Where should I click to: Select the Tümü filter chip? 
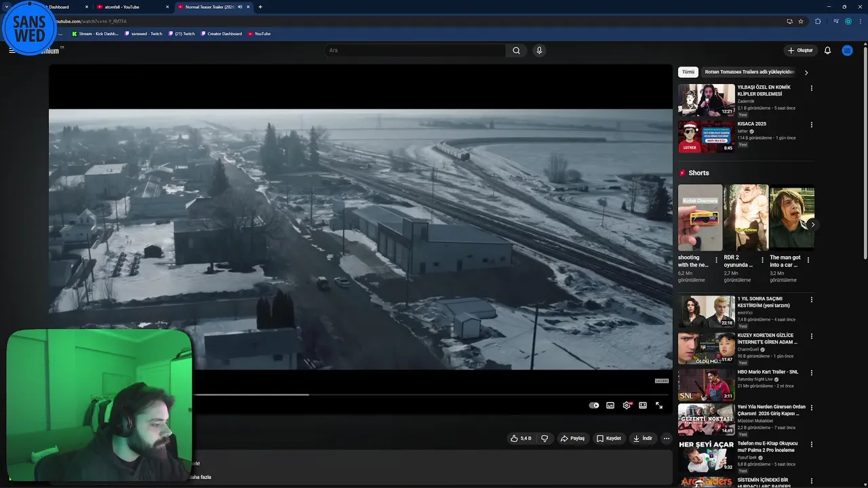(688, 72)
